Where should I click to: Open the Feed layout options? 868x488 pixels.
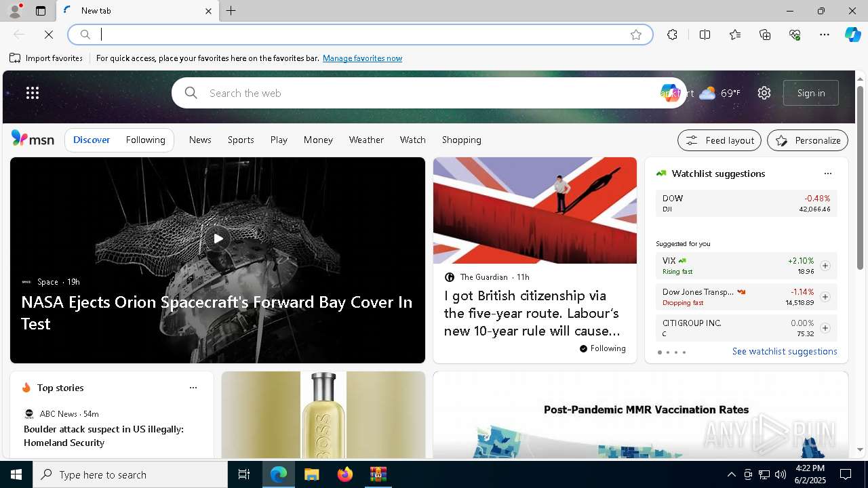pyautogui.click(x=719, y=140)
